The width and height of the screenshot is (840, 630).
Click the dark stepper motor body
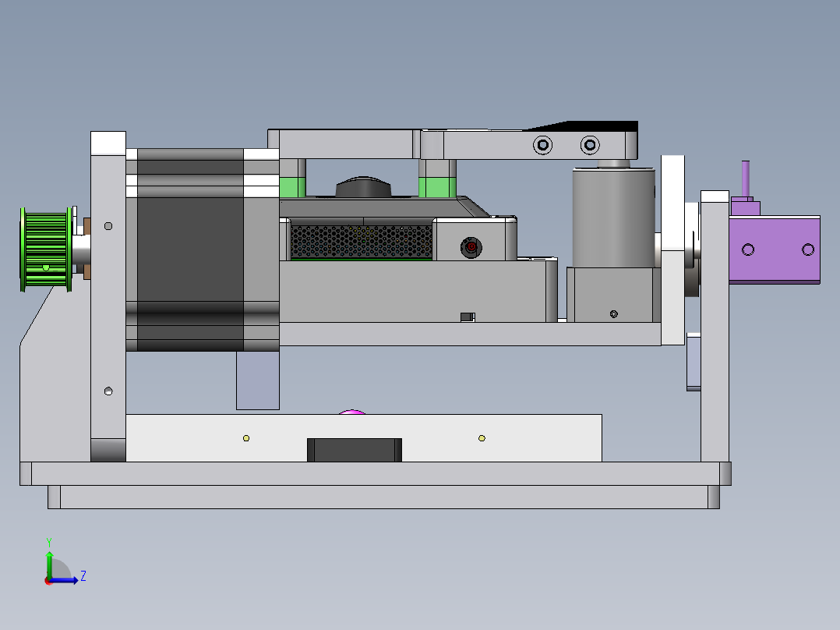[190, 250]
